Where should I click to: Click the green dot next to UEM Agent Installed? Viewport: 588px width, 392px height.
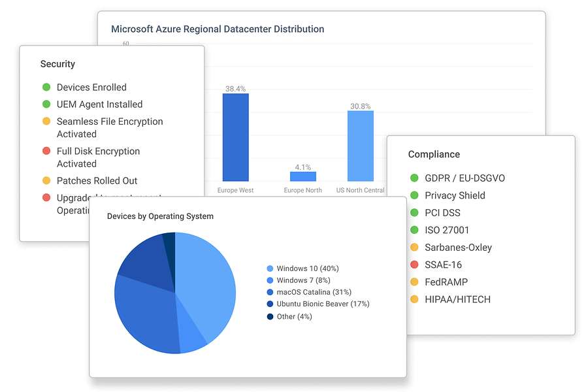pyautogui.click(x=46, y=104)
